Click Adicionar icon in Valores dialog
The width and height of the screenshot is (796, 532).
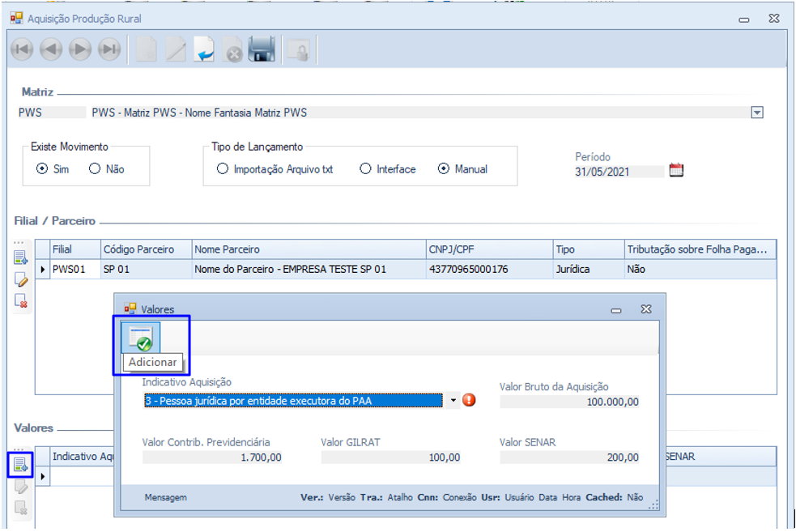click(141, 338)
